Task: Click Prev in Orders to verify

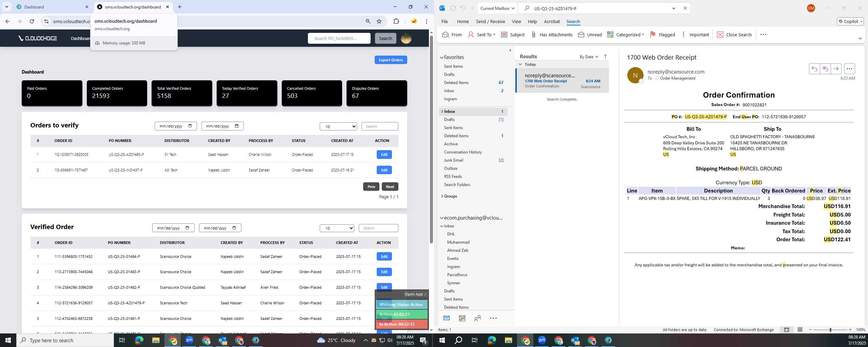Action: [x=371, y=187]
